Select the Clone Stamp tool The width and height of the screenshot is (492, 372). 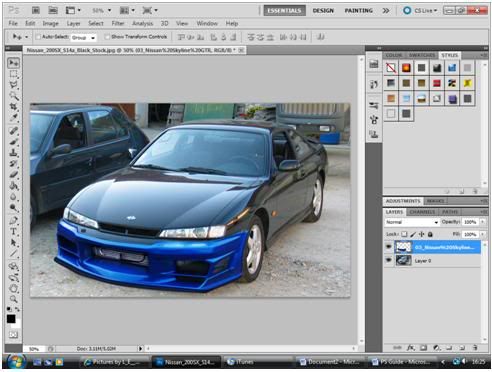coord(14,153)
